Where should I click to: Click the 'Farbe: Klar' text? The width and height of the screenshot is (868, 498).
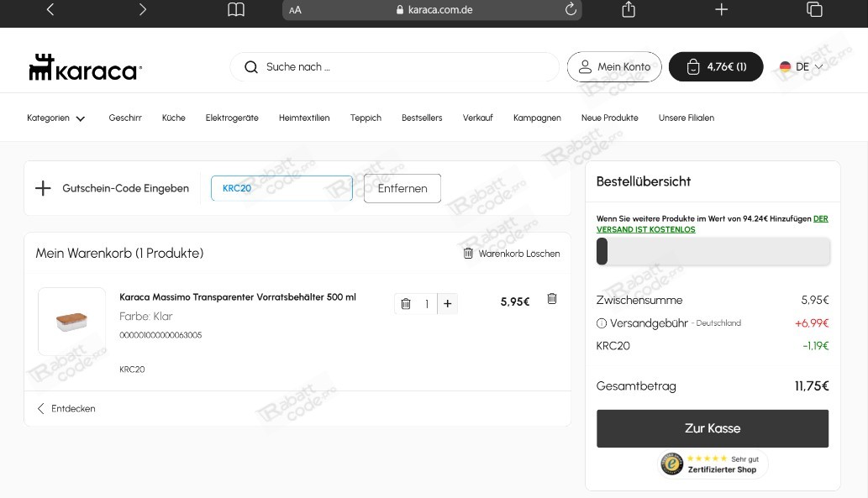pyautogui.click(x=146, y=317)
